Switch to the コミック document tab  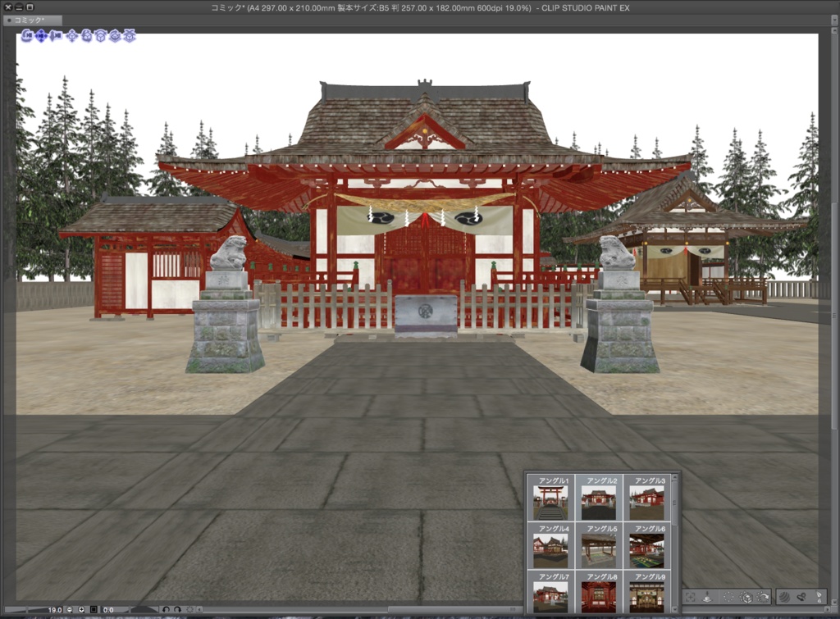pyautogui.click(x=29, y=20)
